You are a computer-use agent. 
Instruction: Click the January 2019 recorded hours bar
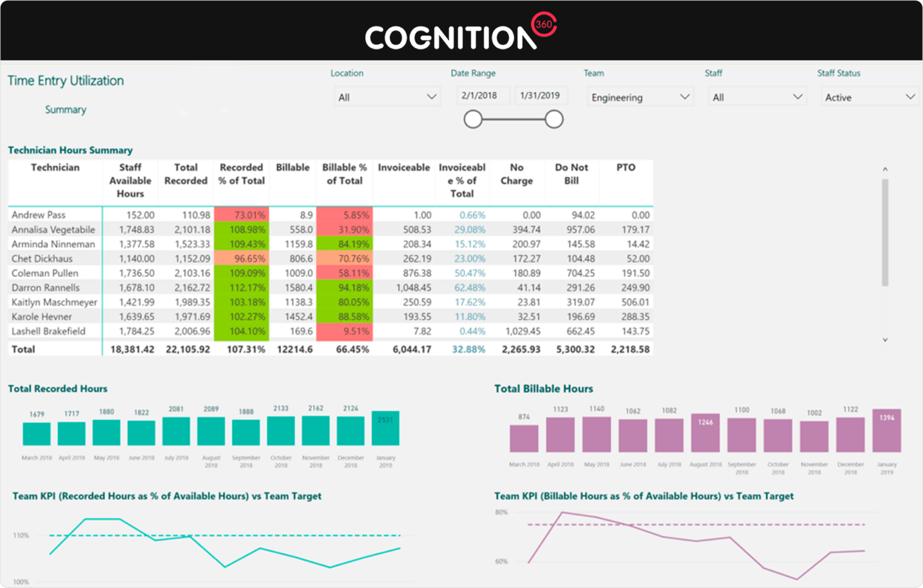385,428
